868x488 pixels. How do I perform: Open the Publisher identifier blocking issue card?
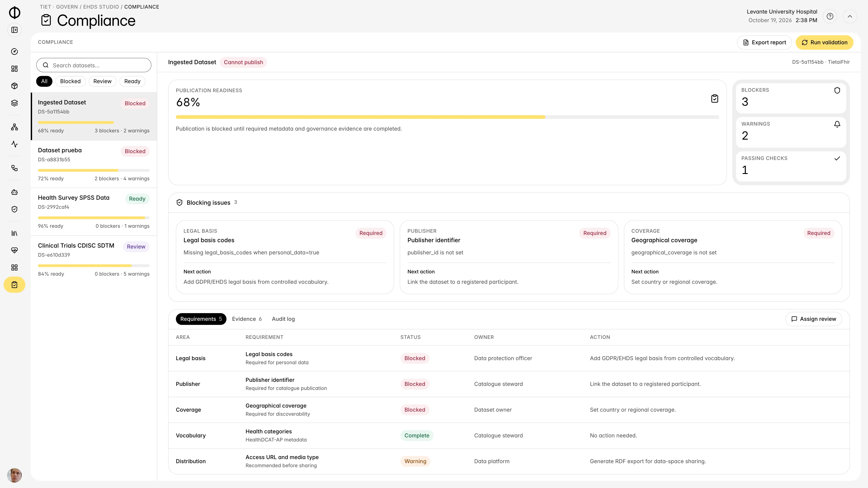[x=509, y=257]
